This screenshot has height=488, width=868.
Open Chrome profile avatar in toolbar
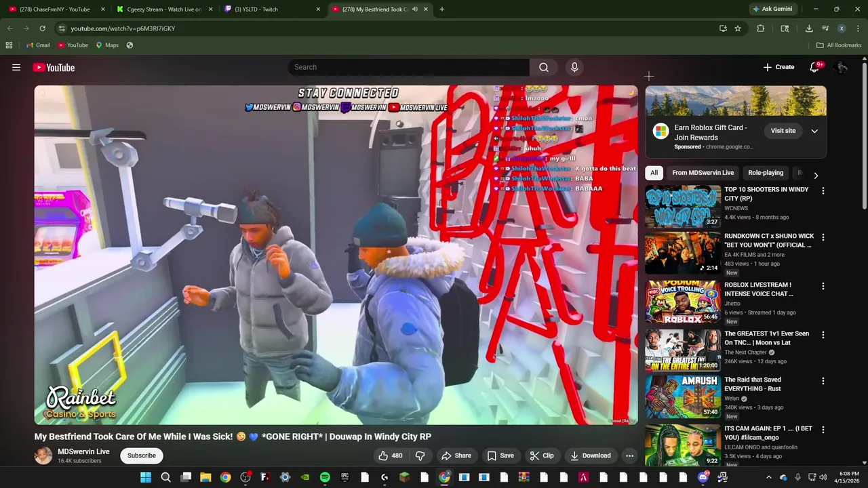(842, 28)
